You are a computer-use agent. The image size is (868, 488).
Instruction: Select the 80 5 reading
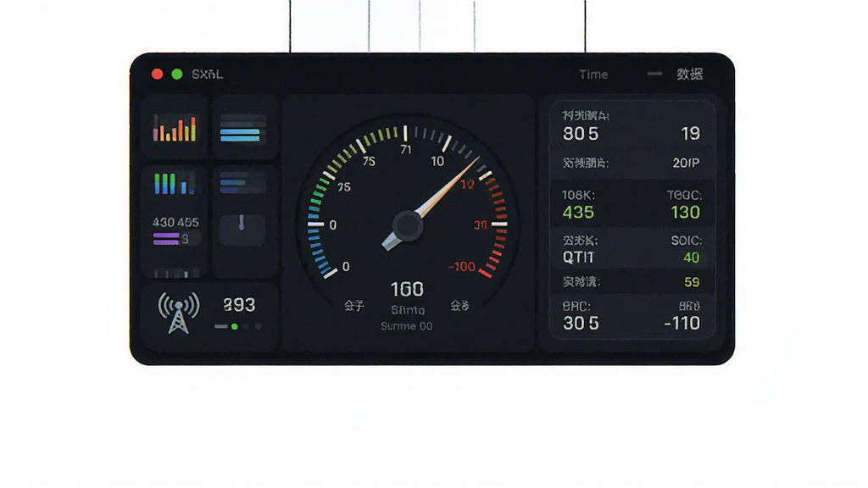581,133
